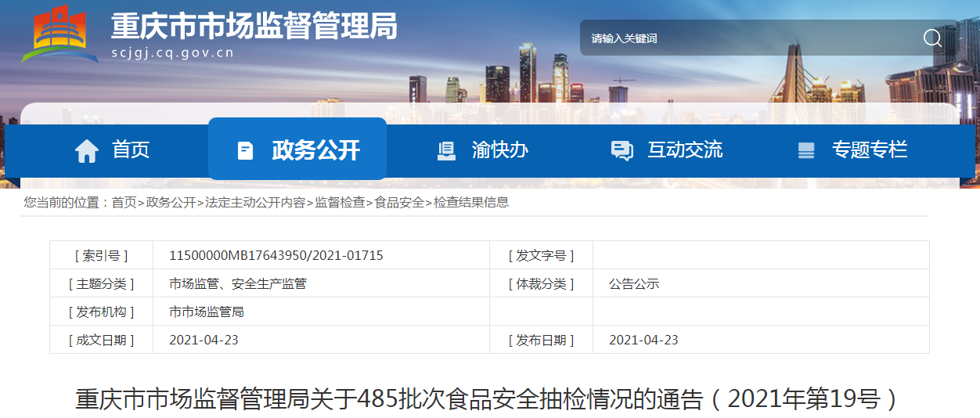Click the 成文日期 value 2021-04-23

tap(204, 340)
